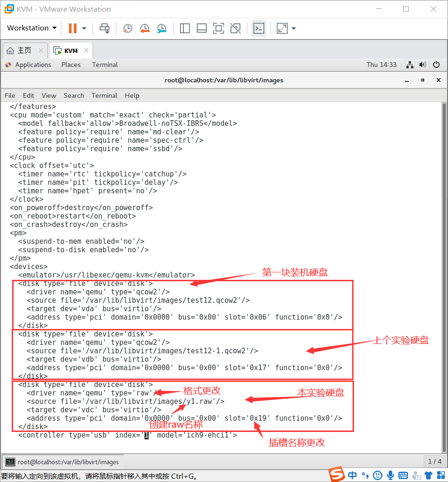This screenshot has height=482, width=448.
Task: Click the target dev='vdc' line
Action: point(94,410)
